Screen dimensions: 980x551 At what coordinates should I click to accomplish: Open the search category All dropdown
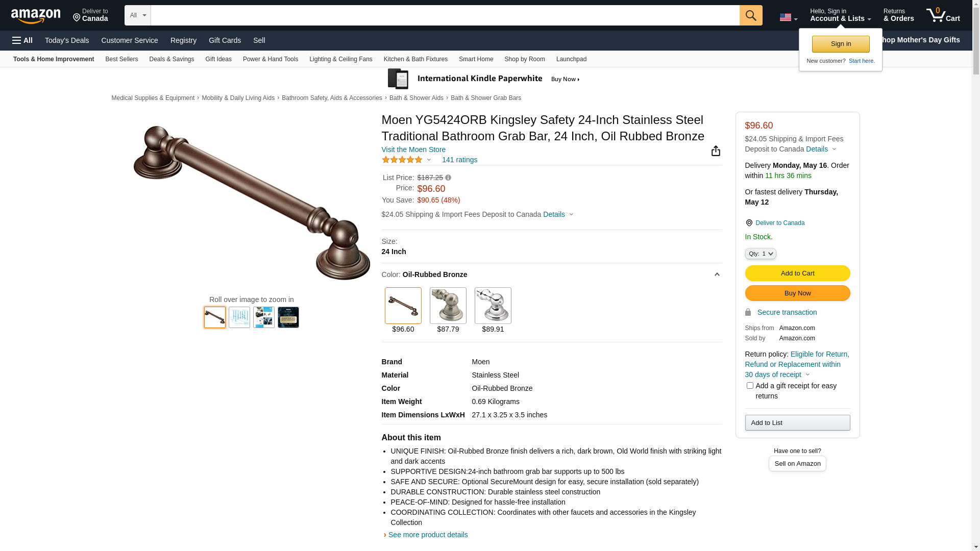click(x=138, y=15)
